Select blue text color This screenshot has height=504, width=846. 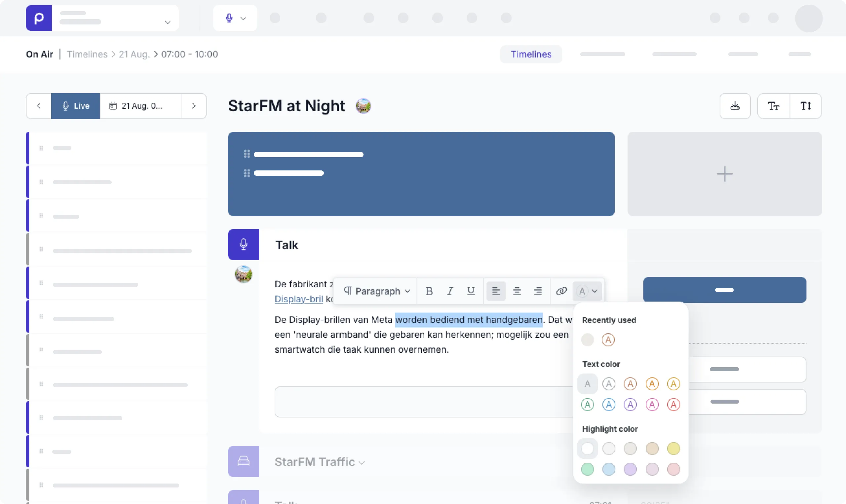tap(608, 405)
